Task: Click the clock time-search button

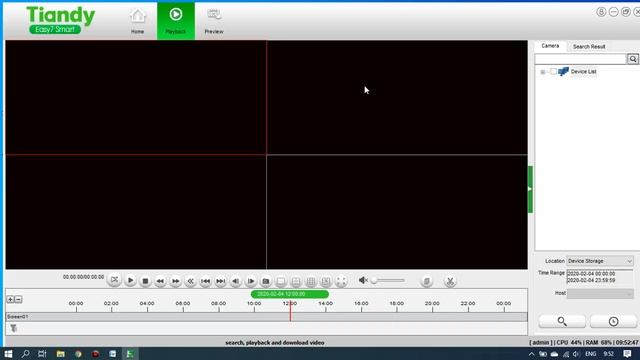Action: [x=613, y=322]
